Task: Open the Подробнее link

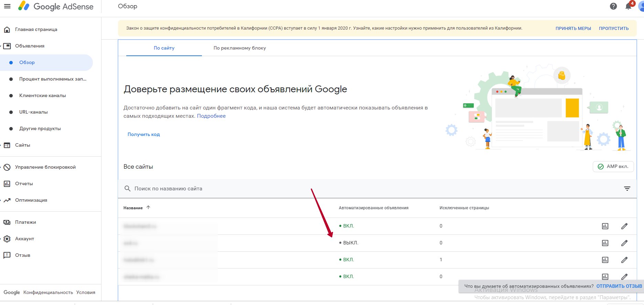Action: [x=211, y=116]
